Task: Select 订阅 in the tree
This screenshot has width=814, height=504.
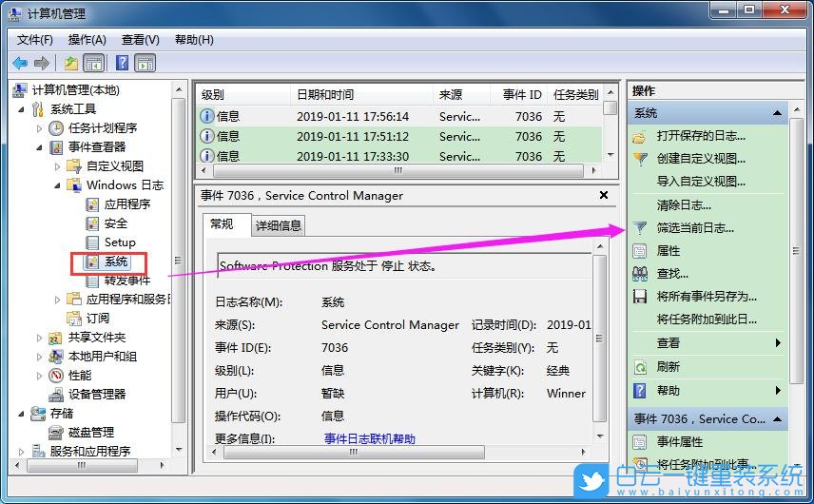Action: [x=97, y=319]
